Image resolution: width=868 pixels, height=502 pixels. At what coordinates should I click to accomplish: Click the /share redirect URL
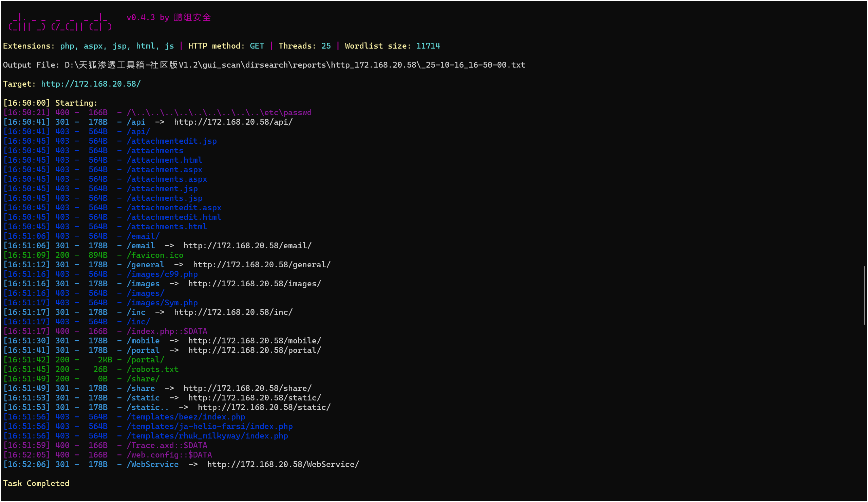coord(247,389)
